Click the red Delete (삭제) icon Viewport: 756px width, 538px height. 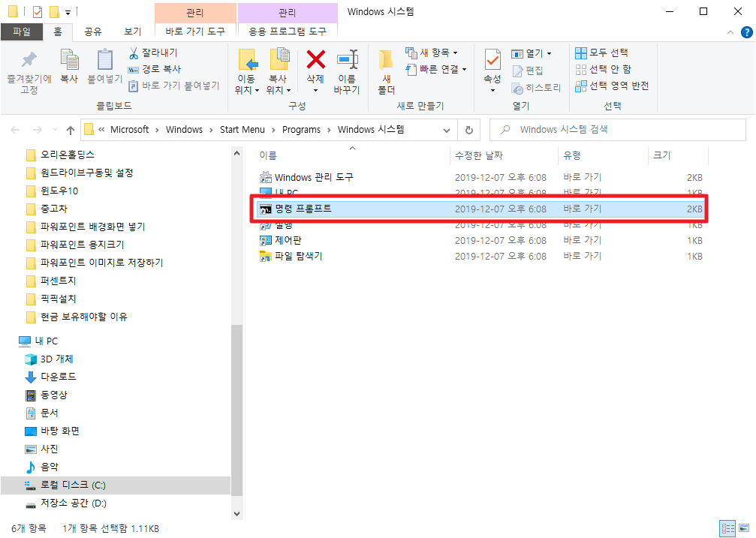point(316,60)
